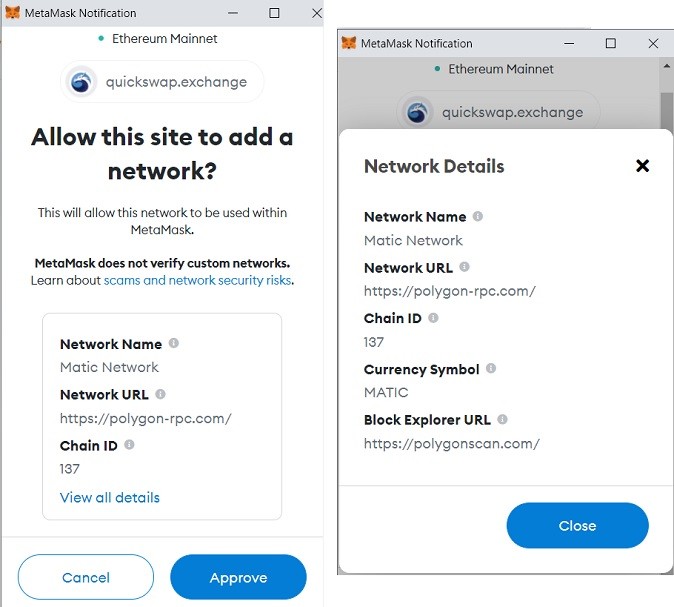Minimize the right MetaMask Notification window
The image size is (674, 607).
point(567,43)
